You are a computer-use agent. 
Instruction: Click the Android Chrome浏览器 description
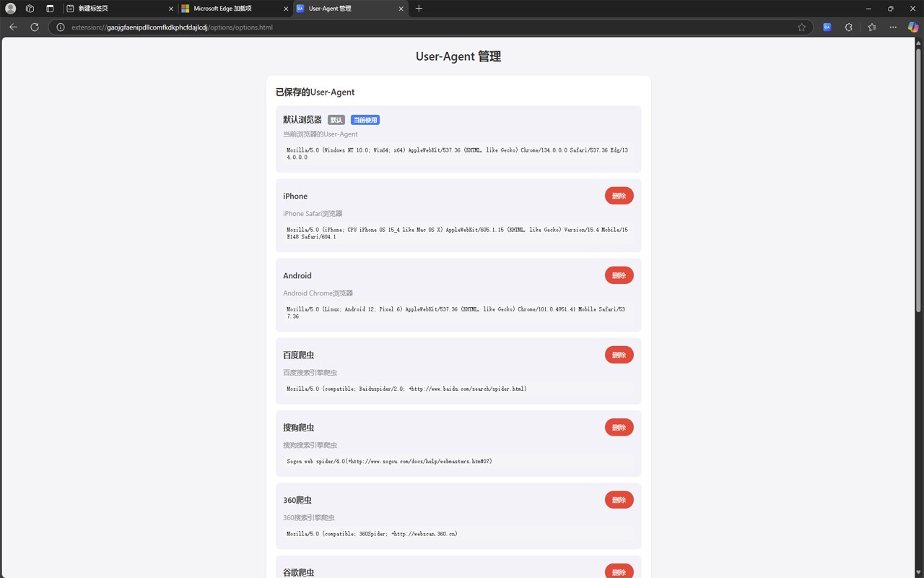pos(318,293)
